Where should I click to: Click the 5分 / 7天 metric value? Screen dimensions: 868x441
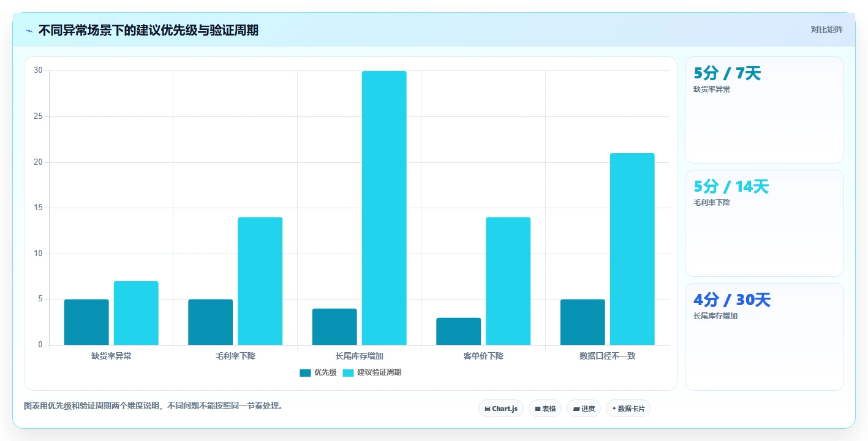coord(727,73)
